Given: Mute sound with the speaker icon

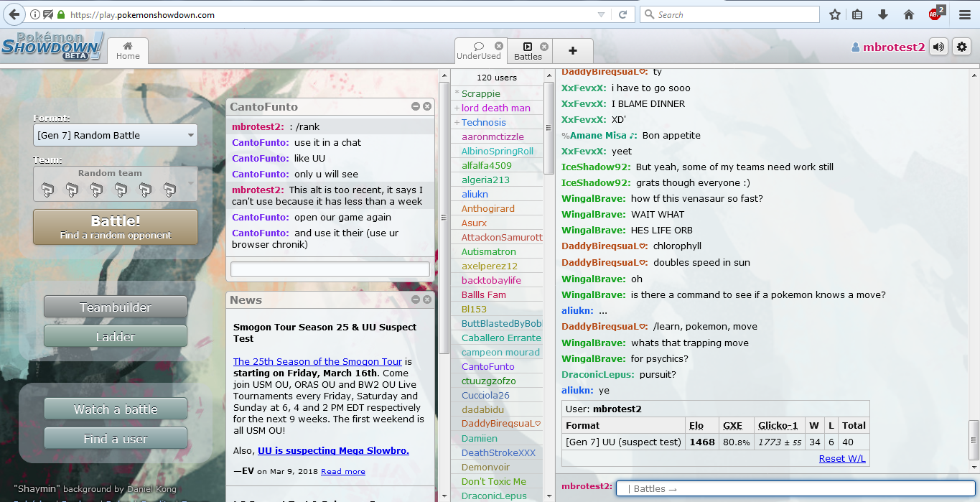Looking at the screenshot, I should (x=938, y=47).
